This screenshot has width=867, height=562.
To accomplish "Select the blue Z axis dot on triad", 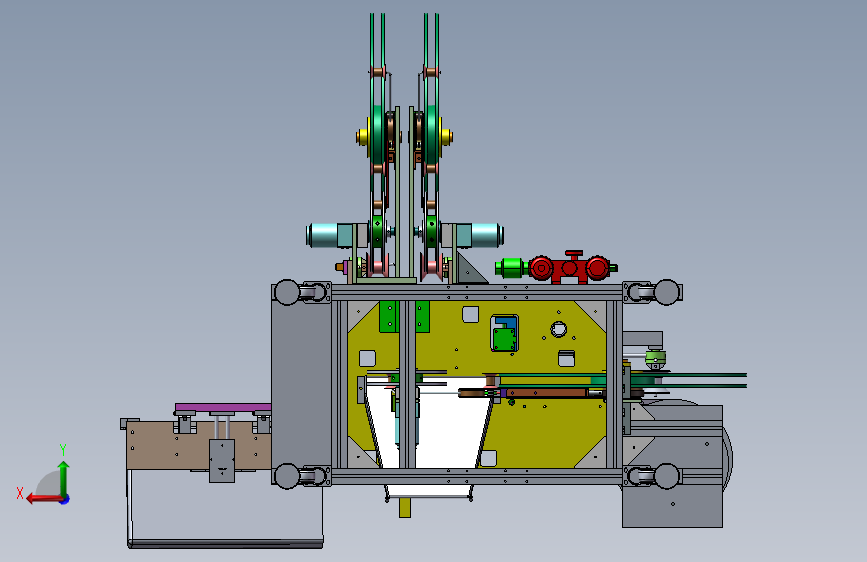I will (65, 499).
